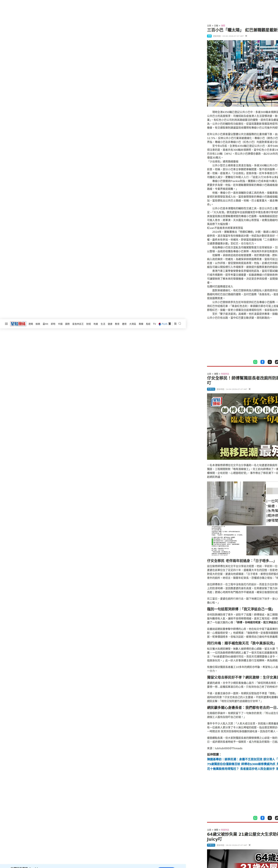
Task: Share second article via Threads icon
Action: (x=270, y=818)
